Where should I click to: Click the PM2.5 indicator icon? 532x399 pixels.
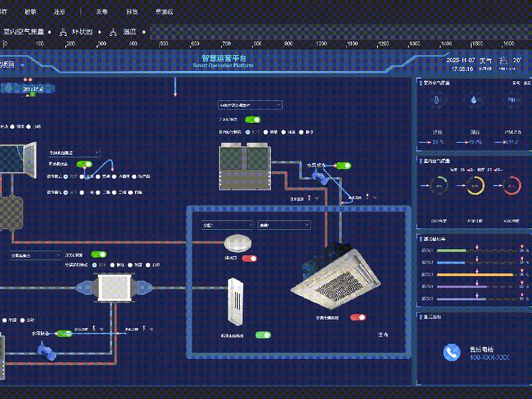511,100
